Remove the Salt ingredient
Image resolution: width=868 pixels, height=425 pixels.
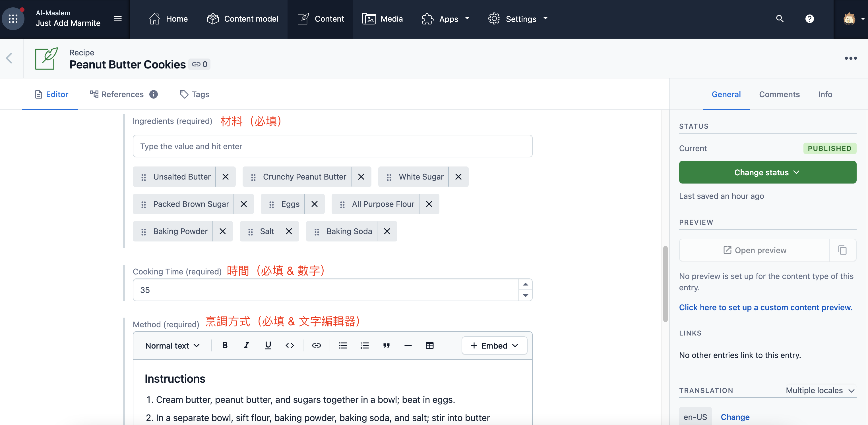pyautogui.click(x=289, y=231)
